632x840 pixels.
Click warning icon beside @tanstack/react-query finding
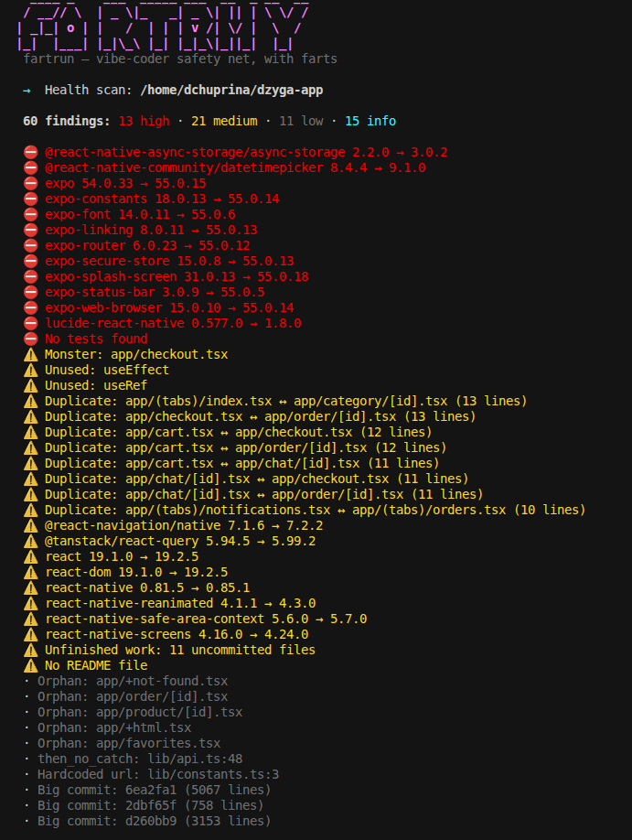(30, 541)
